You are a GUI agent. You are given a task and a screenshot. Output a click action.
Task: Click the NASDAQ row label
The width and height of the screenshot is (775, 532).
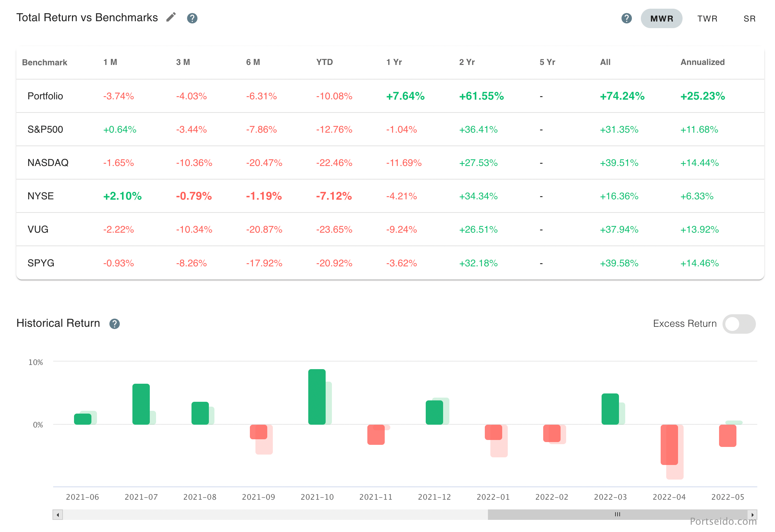(48, 163)
